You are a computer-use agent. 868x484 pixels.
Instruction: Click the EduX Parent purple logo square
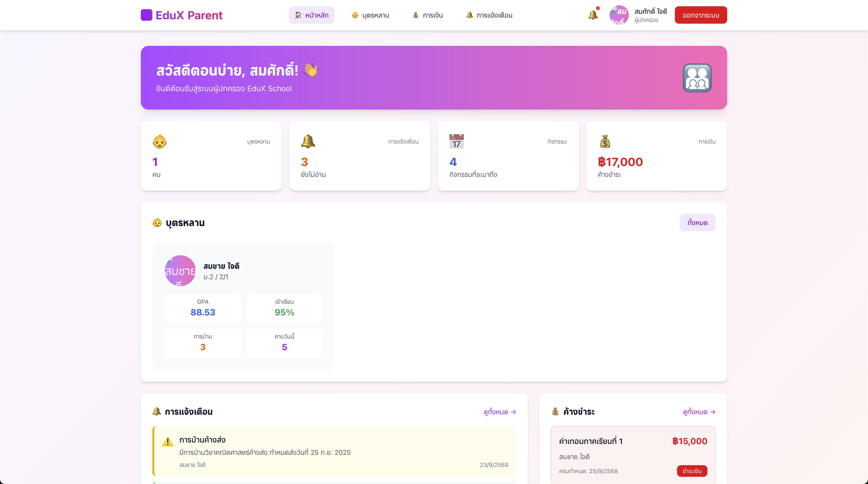point(146,15)
